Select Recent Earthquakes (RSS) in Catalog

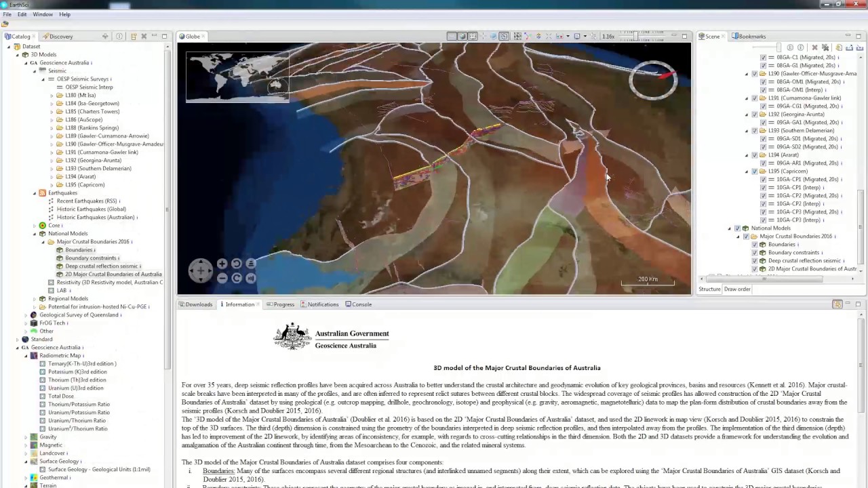[87, 201]
